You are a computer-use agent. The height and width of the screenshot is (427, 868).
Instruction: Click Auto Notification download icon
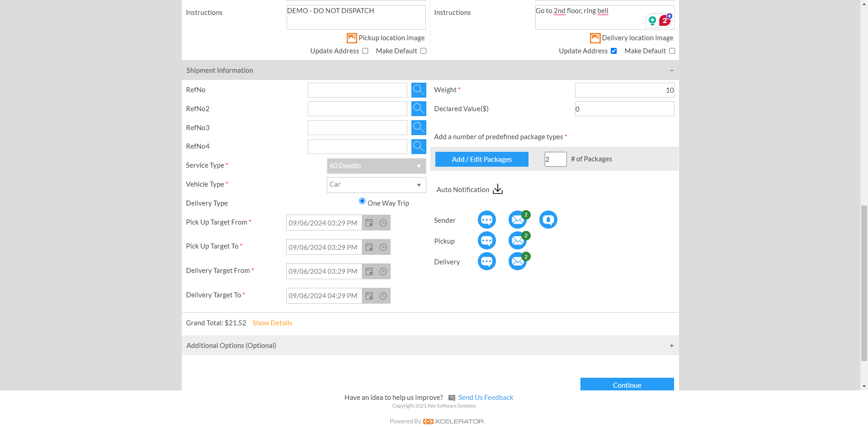pyautogui.click(x=498, y=189)
